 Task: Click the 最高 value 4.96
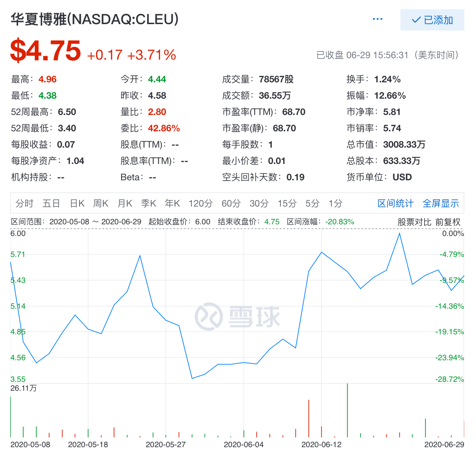pyautogui.click(x=48, y=79)
